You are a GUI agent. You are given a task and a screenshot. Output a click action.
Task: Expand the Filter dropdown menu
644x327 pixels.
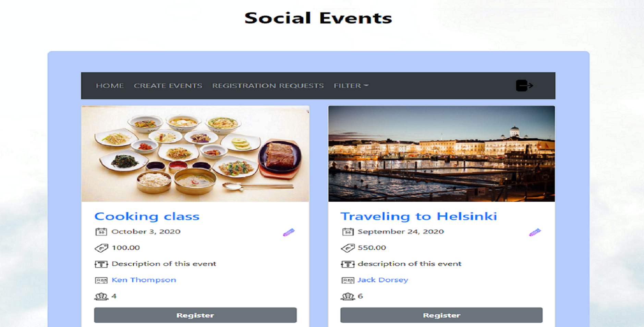(x=351, y=86)
